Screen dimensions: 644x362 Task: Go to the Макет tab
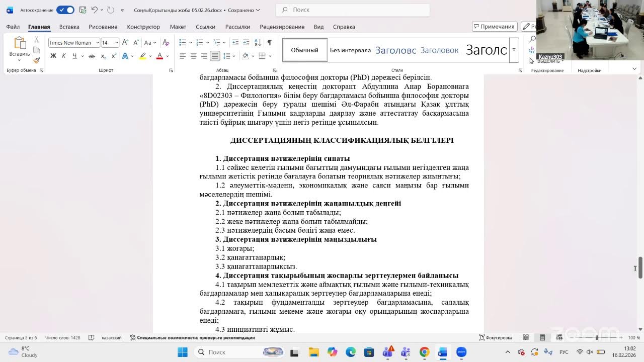[178, 27]
